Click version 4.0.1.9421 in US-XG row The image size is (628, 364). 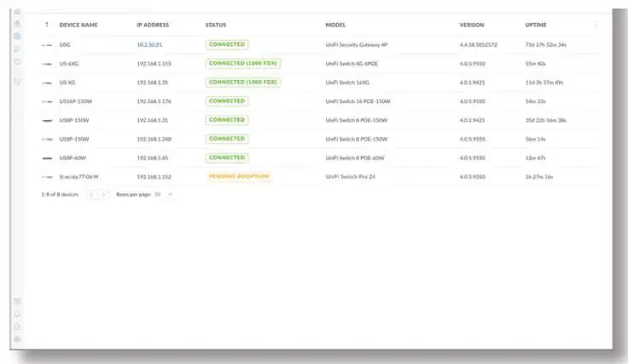coord(472,83)
